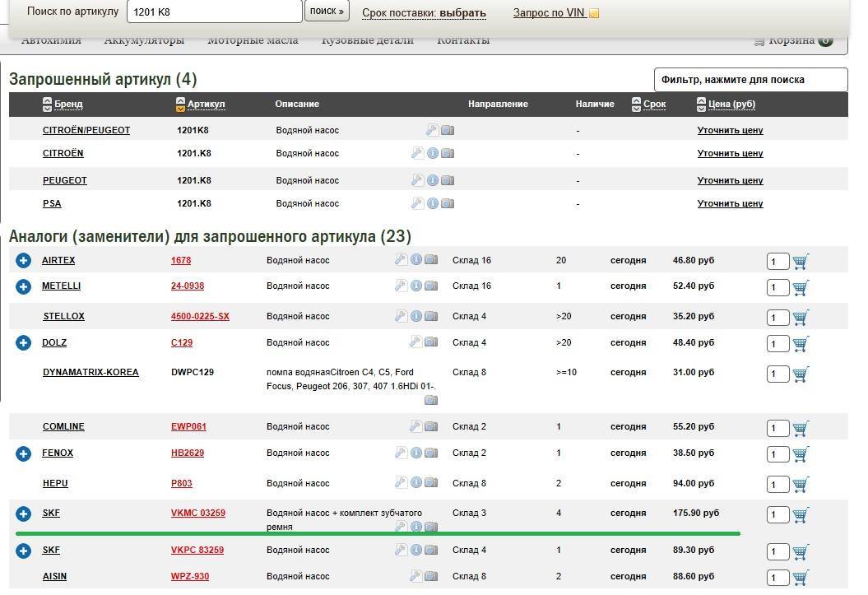This screenshot has height=595, width=868.
Task: Click Уточнить цену for the PSA row
Action: (730, 203)
